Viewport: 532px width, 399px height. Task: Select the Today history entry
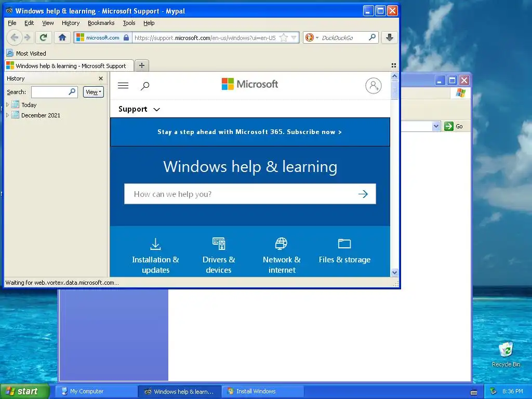pos(29,105)
